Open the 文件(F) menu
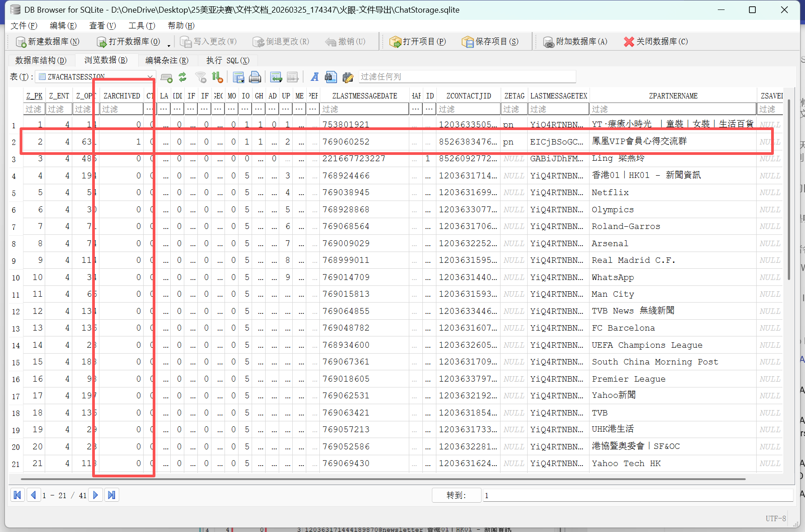 (24, 26)
